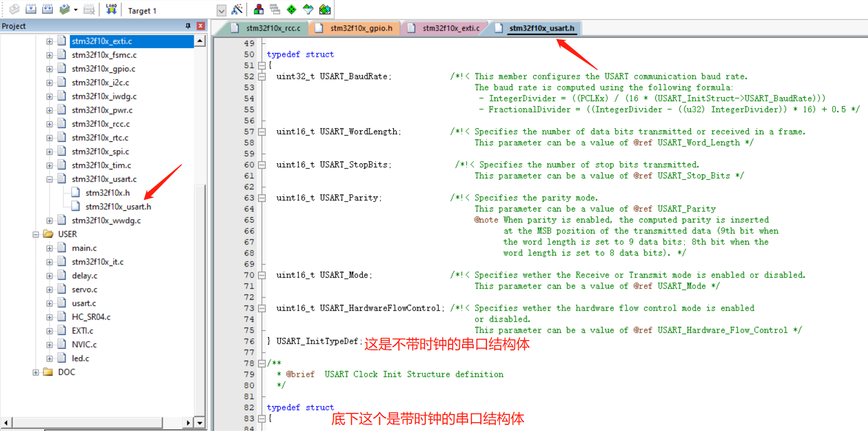Select EXTI.c in USER group
868x431 pixels.
click(83, 331)
